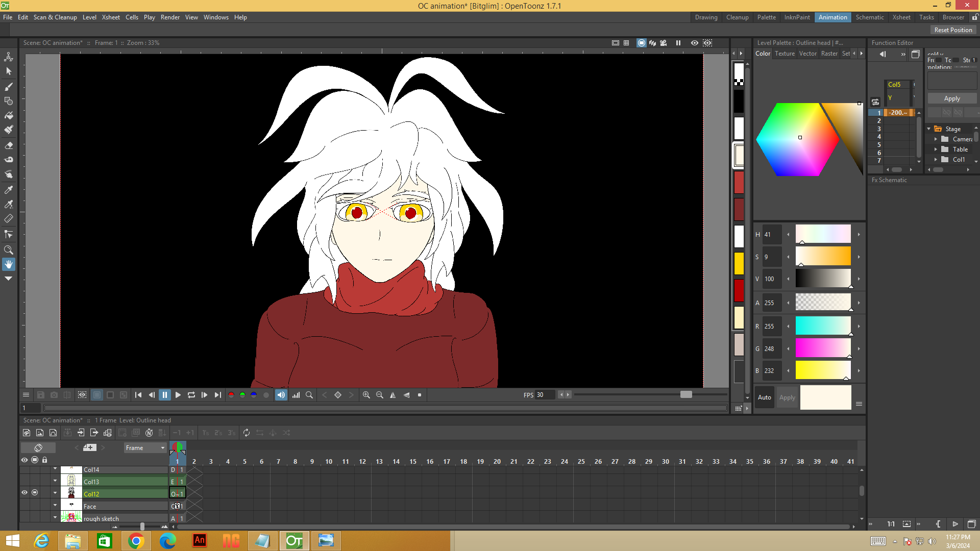Click the Reset Position button
The height and width of the screenshot is (551, 980).
point(953,30)
